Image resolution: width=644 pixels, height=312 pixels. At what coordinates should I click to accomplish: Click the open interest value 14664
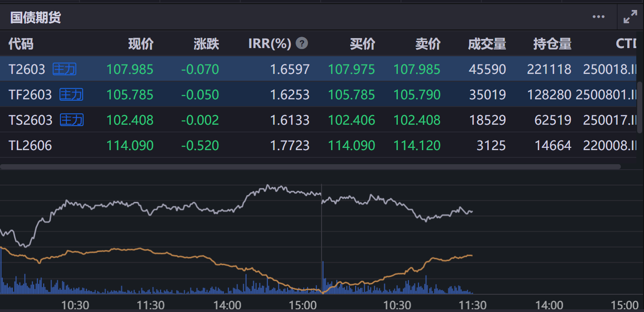(x=553, y=146)
